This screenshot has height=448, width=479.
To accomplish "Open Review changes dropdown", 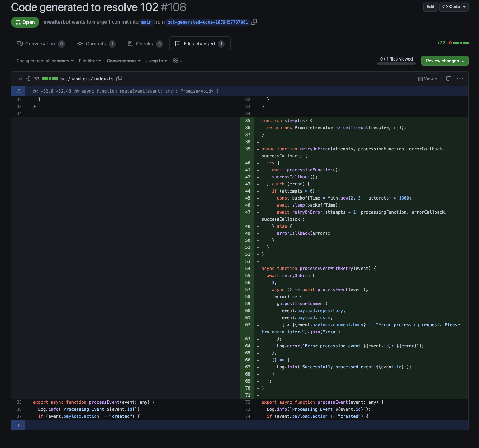I will coord(445,61).
